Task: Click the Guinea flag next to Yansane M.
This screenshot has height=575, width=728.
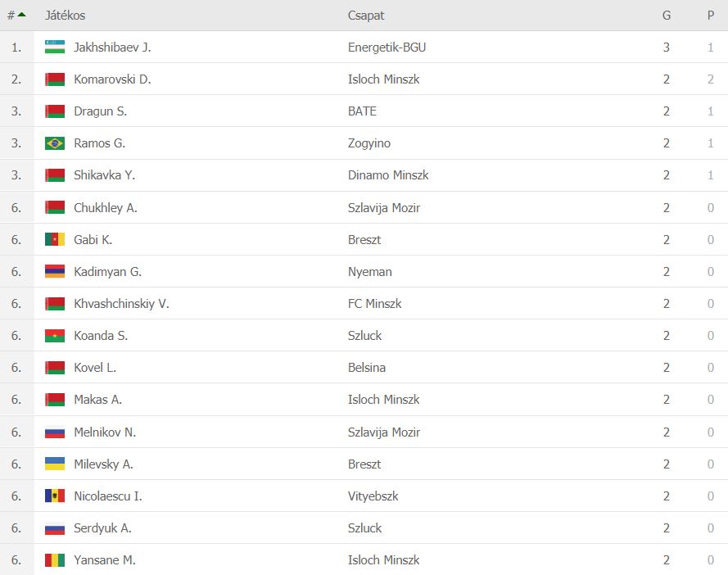Action: 55,559
